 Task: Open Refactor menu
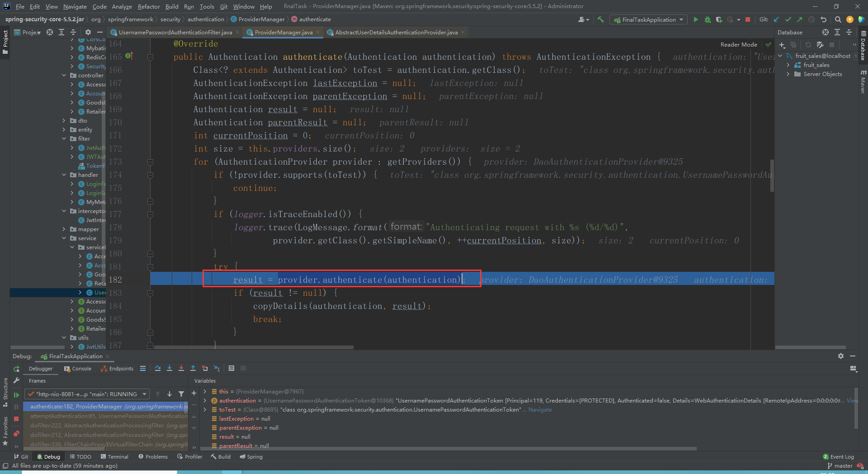pos(149,6)
